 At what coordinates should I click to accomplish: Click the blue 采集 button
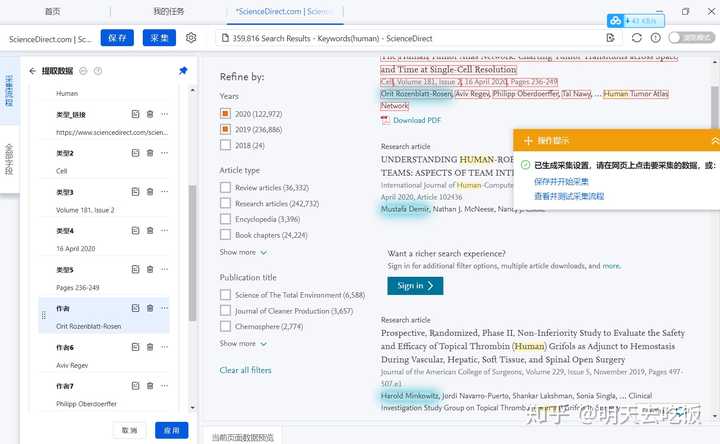pos(159,38)
